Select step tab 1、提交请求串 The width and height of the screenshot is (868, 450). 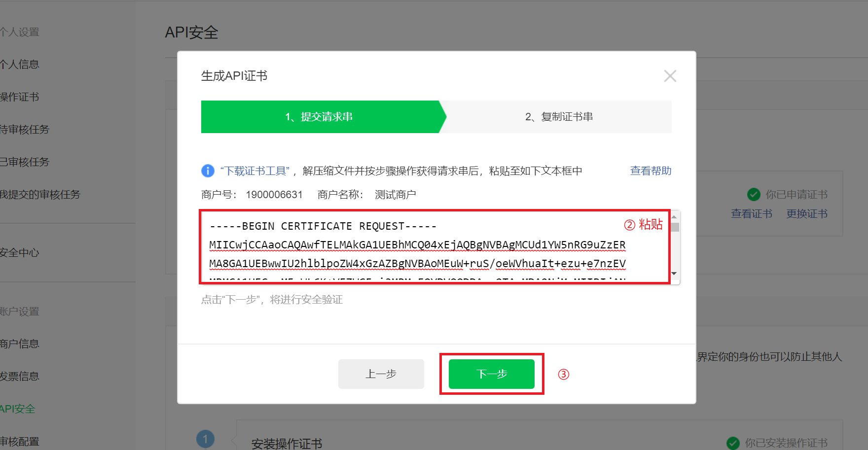pyautogui.click(x=320, y=117)
